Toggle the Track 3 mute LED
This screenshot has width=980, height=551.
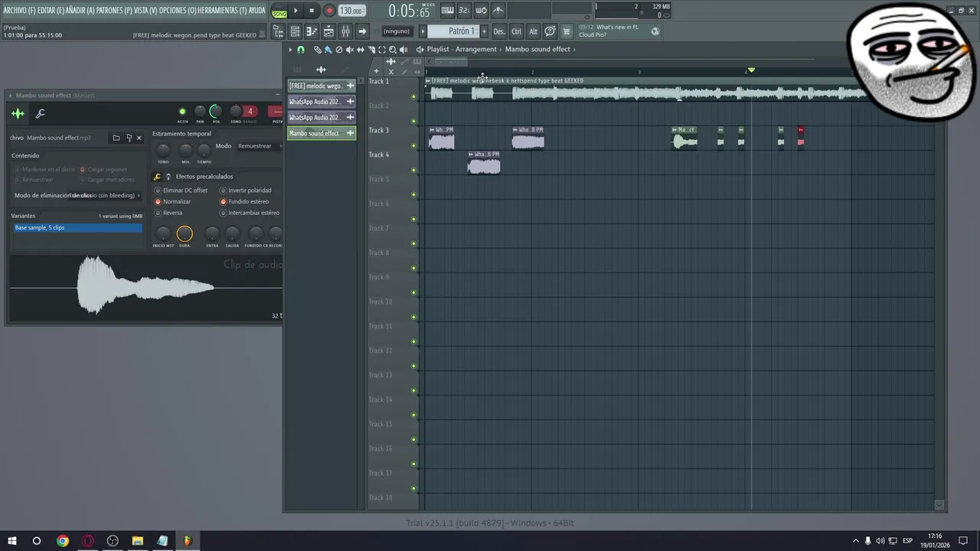click(x=414, y=146)
